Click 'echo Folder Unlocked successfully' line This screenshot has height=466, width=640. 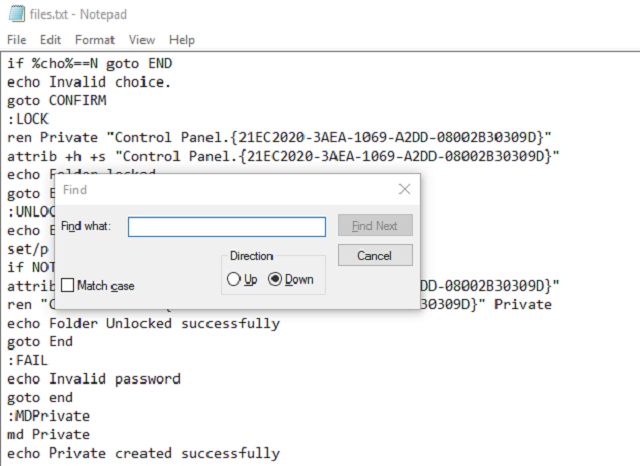pos(143,323)
